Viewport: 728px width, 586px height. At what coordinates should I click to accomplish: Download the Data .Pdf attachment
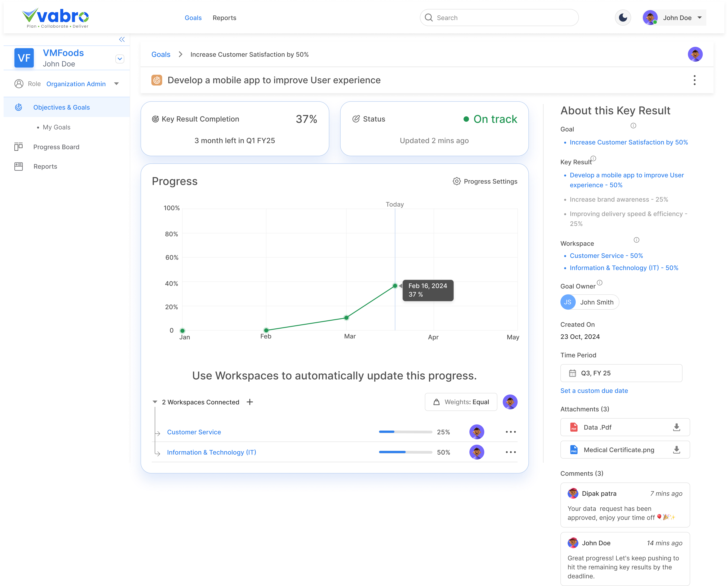point(676,427)
